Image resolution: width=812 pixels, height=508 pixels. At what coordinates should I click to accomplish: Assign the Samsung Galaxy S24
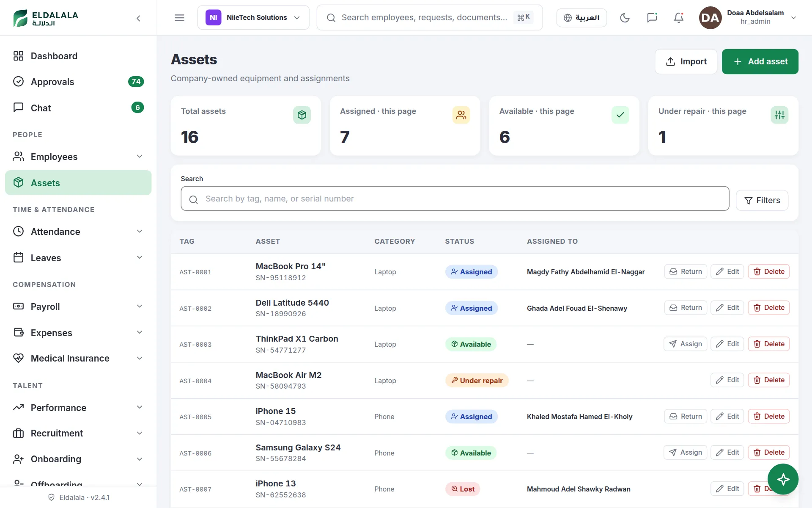tap(685, 453)
